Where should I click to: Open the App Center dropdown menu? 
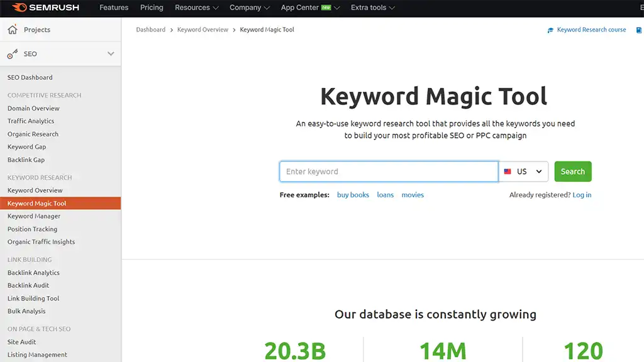click(x=310, y=8)
